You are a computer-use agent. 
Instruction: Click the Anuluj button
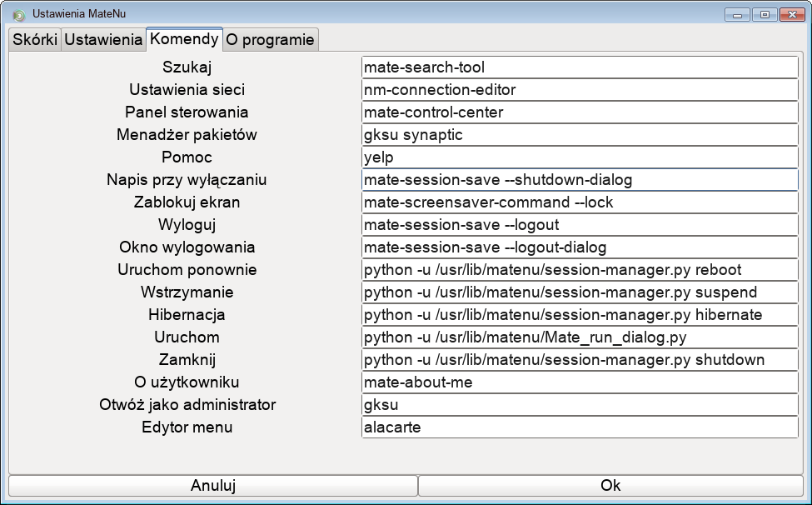pyautogui.click(x=213, y=485)
